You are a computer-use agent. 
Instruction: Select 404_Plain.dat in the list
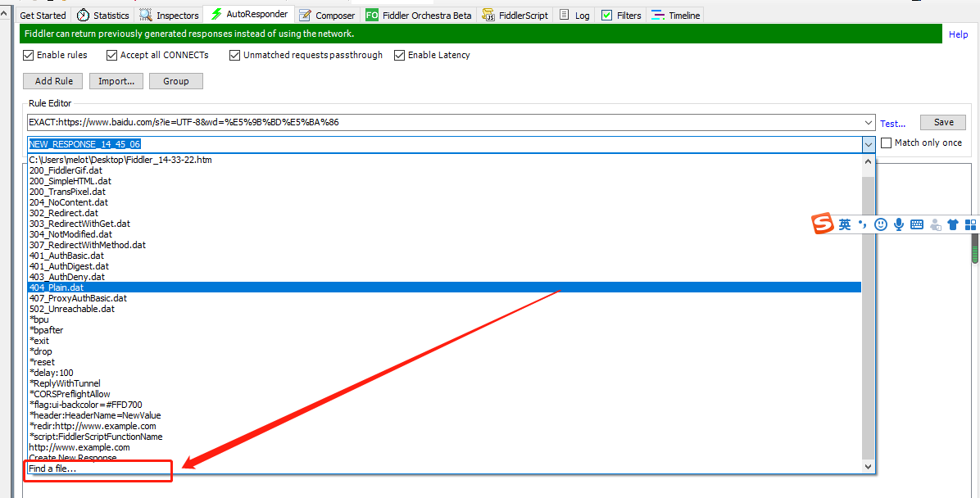pos(444,287)
